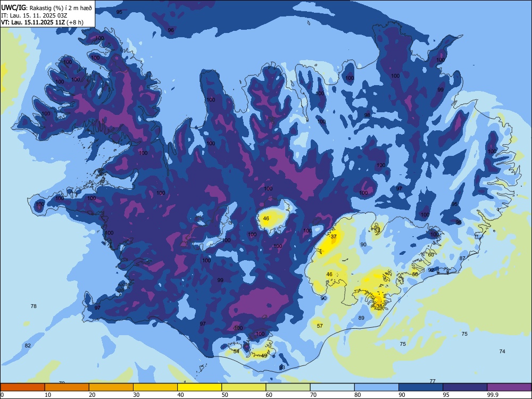Click the humidity value 82 over the sea
Viewport: 532px width, 399px height.
[x=28, y=345]
